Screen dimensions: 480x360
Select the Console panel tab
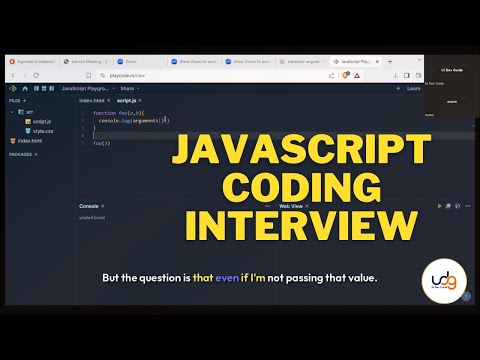[89, 206]
